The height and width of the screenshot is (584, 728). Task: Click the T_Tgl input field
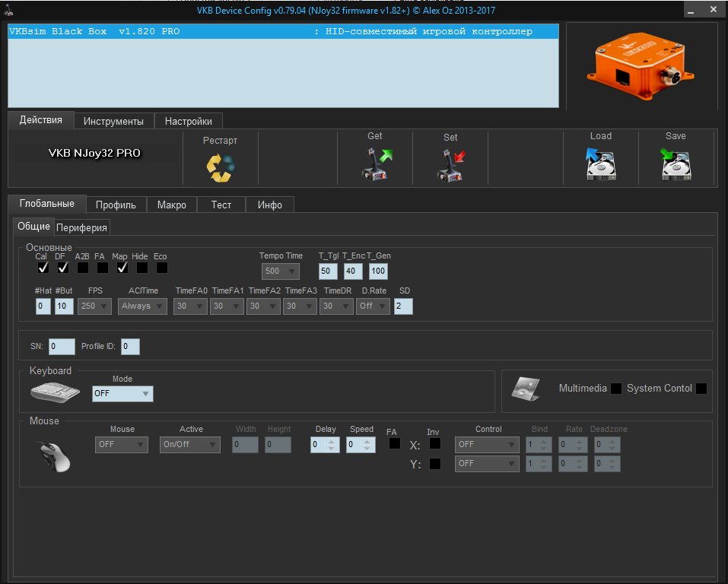coord(329,271)
